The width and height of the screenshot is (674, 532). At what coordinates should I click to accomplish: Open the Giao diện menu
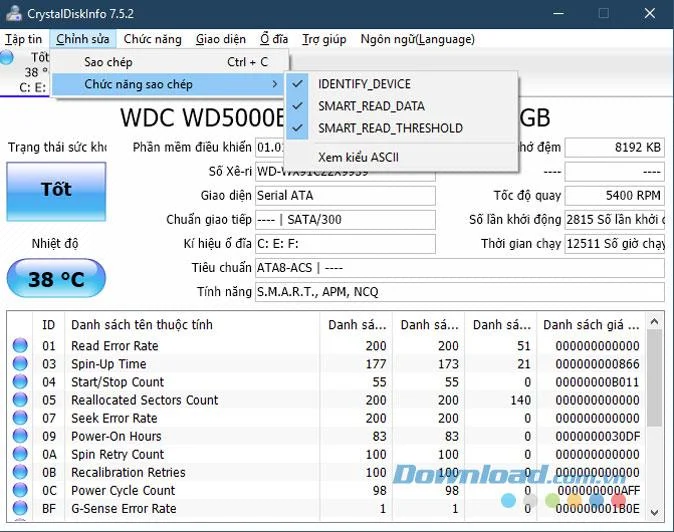[221, 39]
